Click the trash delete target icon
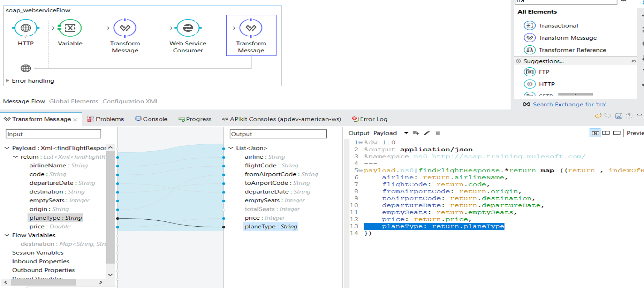 pyautogui.click(x=438, y=133)
